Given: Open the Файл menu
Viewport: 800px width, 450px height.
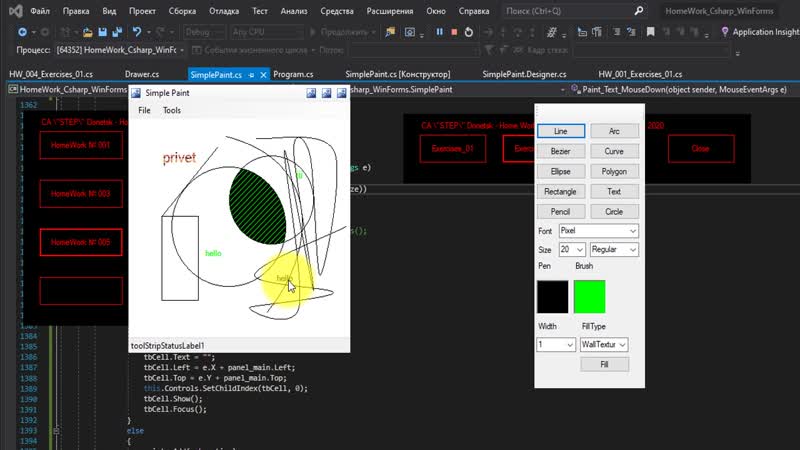Looking at the screenshot, I should click(40, 11).
